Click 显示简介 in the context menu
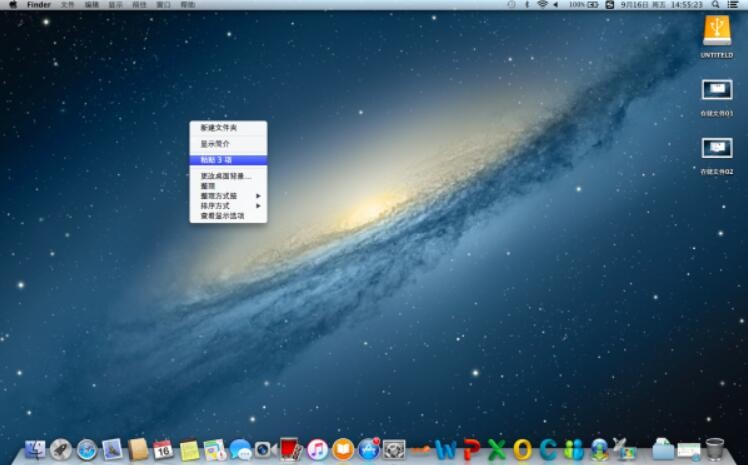The height and width of the screenshot is (465, 748). 215,144
